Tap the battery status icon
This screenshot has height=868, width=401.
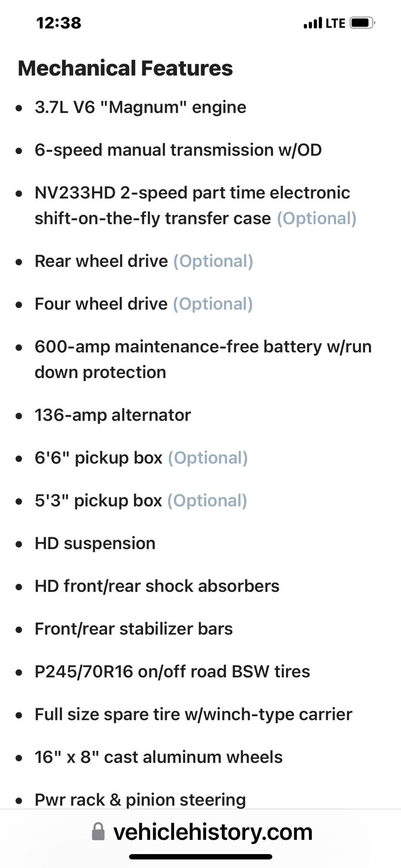click(x=362, y=23)
